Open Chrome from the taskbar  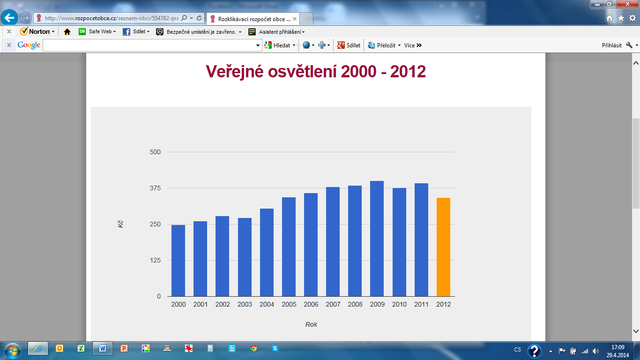click(x=253, y=349)
